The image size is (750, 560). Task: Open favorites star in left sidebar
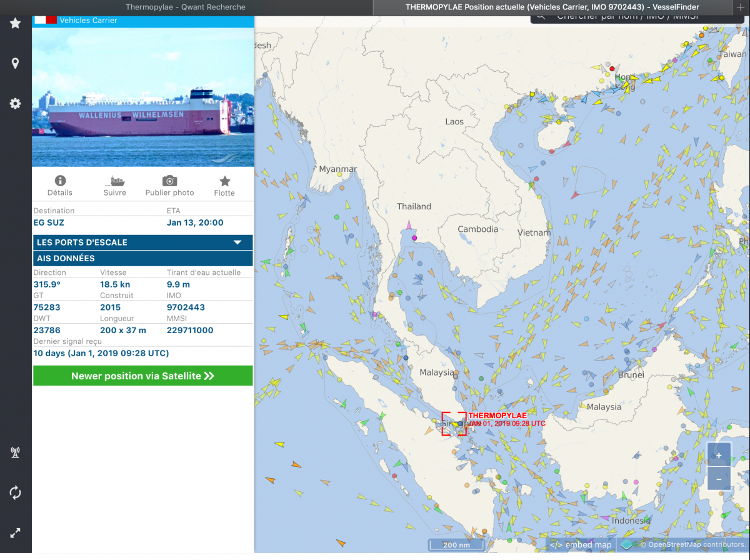coord(15,23)
